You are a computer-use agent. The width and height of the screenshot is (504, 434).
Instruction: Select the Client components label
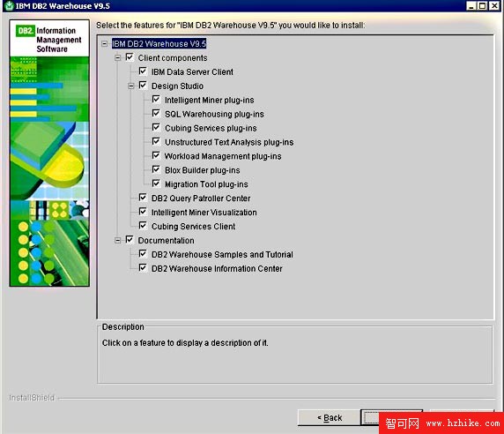pos(173,58)
